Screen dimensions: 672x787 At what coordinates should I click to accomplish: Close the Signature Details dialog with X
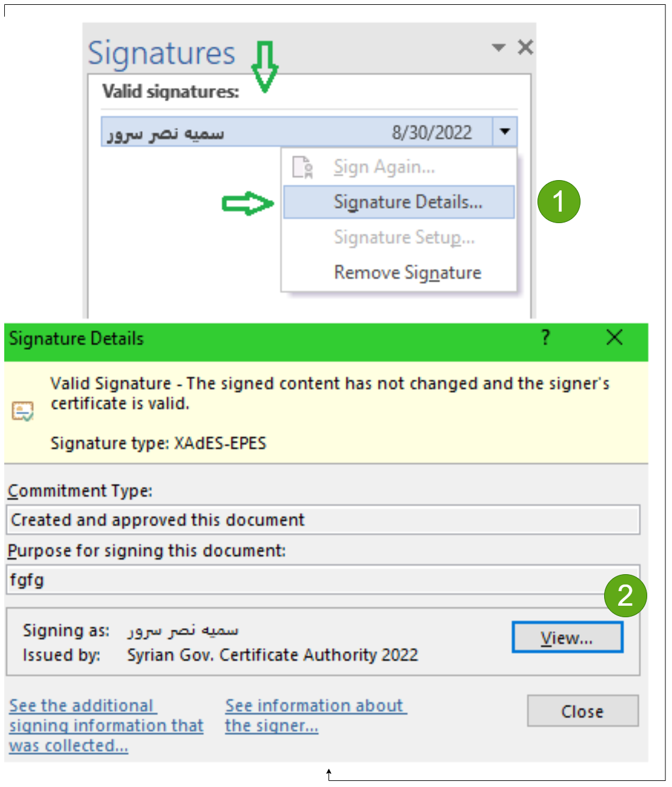point(614,337)
